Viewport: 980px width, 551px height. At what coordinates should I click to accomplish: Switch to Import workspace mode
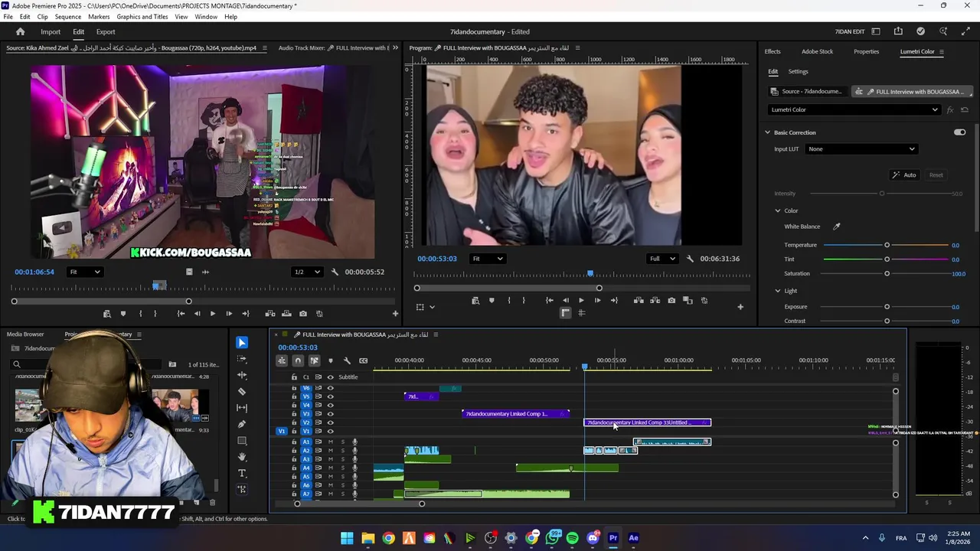51,31
